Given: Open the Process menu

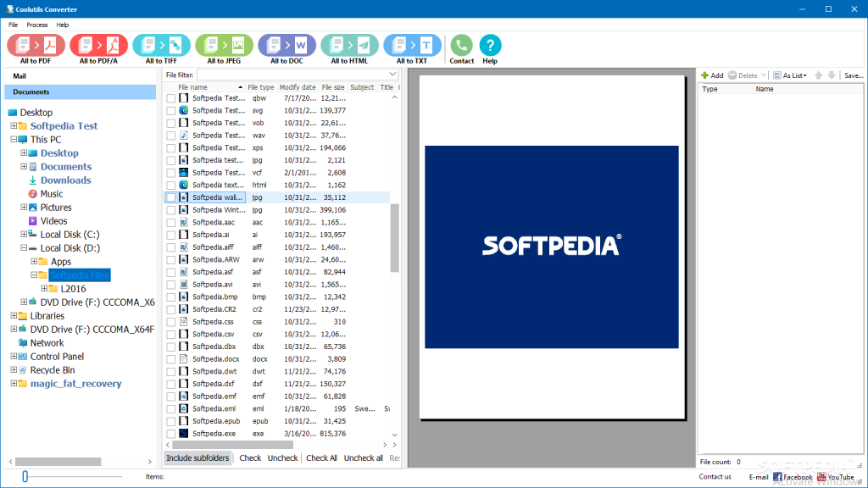Looking at the screenshot, I should coord(37,25).
